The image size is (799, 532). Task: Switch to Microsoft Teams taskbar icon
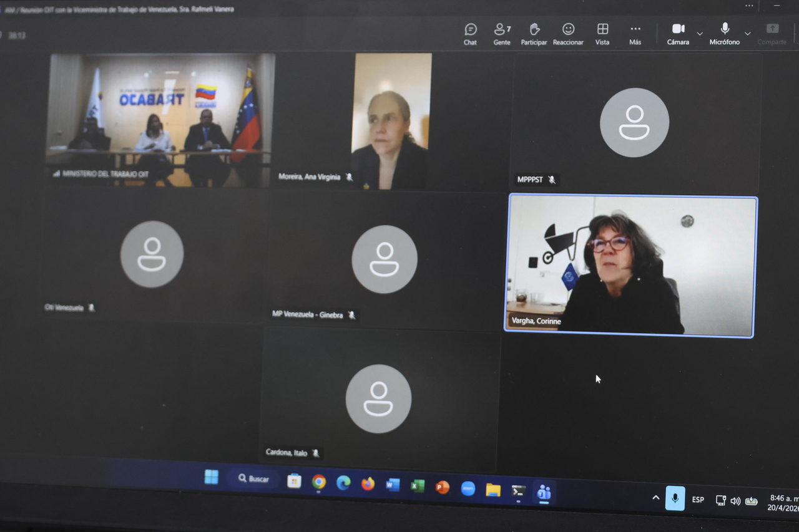click(x=544, y=493)
